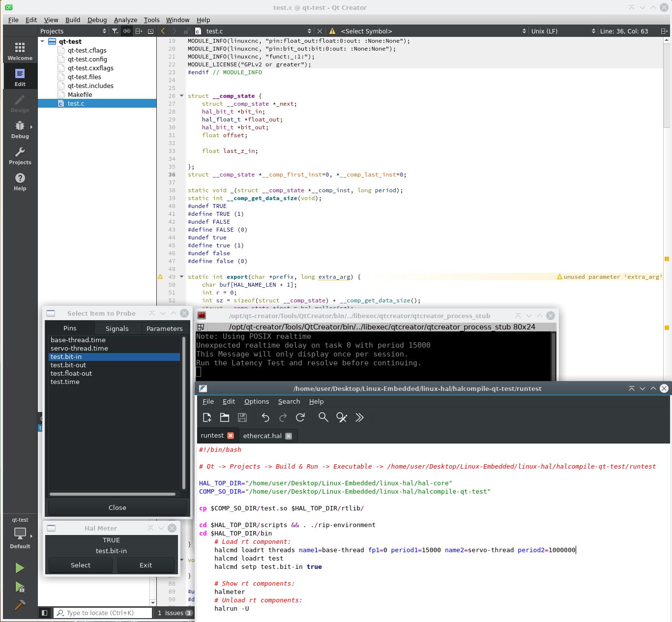Open the Projects tree filter icon
The image size is (672, 622).
115,31
